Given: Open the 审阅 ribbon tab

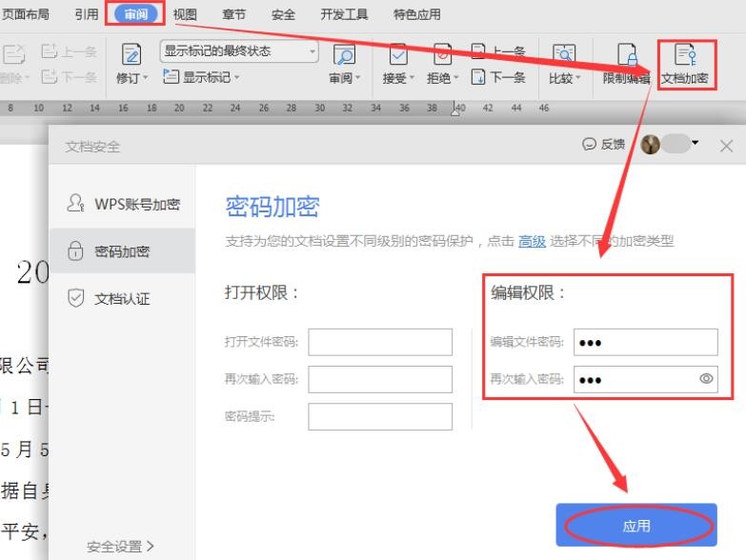Looking at the screenshot, I should 135,14.
